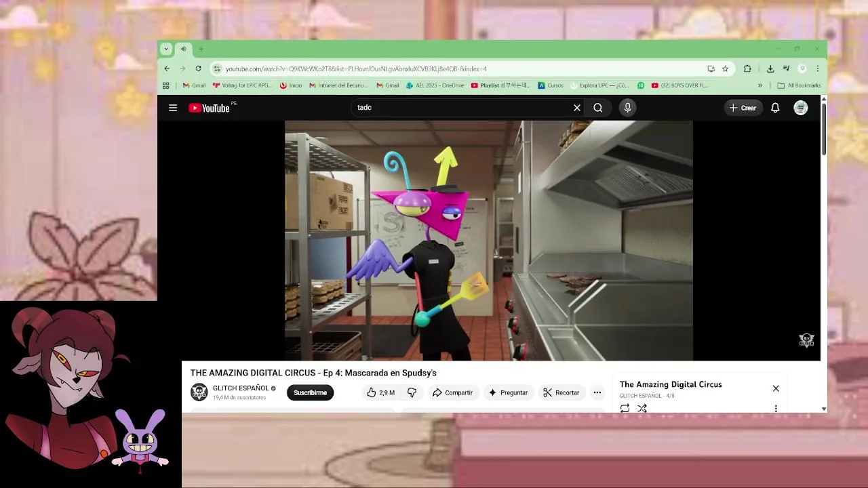The width and height of the screenshot is (868, 488).
Task: Close The Amazing Digital Circus playlist panel
Action: tap(776, 388)
